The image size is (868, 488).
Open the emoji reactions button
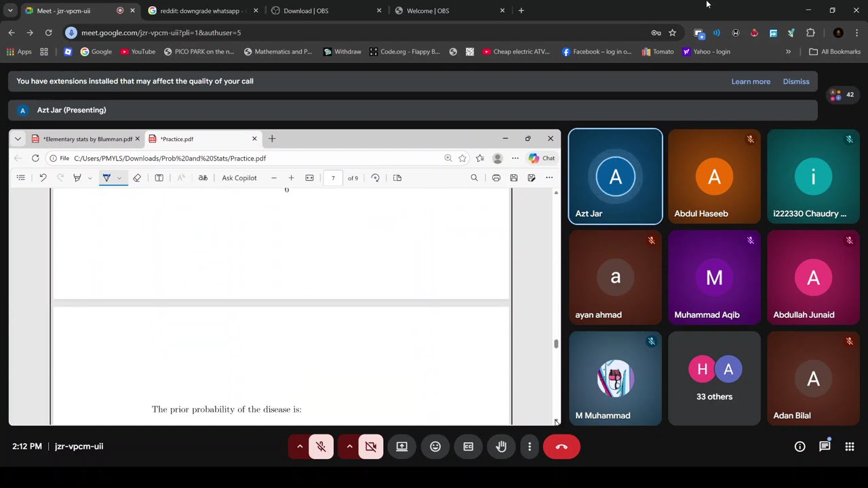pos(435,447)
